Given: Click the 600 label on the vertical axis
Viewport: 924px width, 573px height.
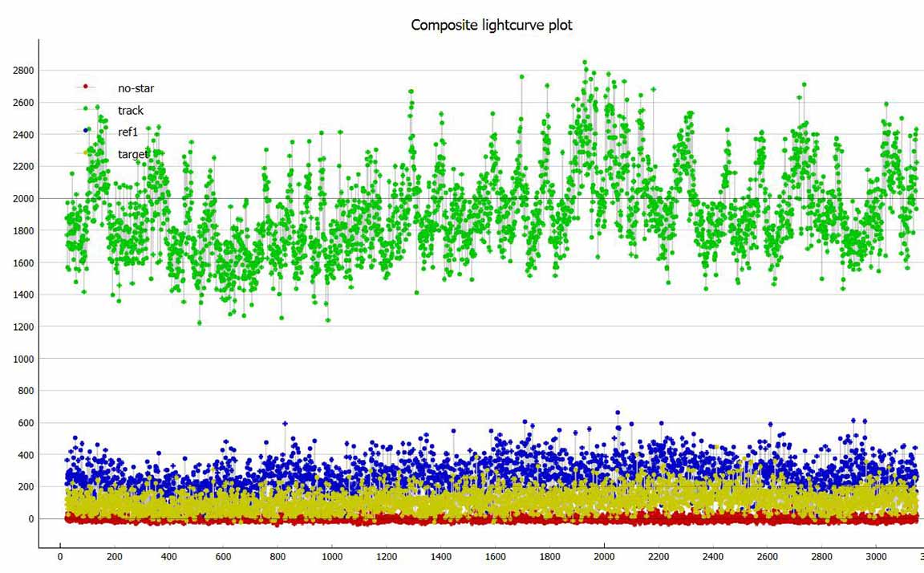Looking at the screenshot, I should click(26, 423).
